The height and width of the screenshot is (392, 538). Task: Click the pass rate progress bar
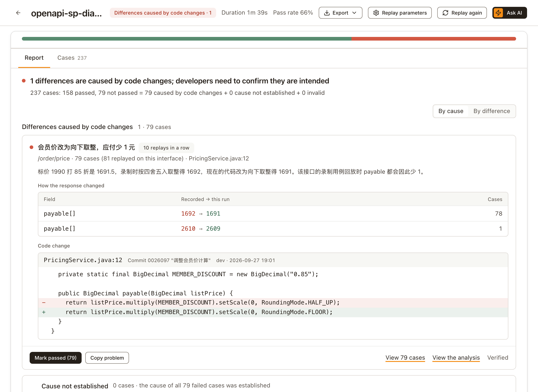pyautogui.click(x=269, y=39)
